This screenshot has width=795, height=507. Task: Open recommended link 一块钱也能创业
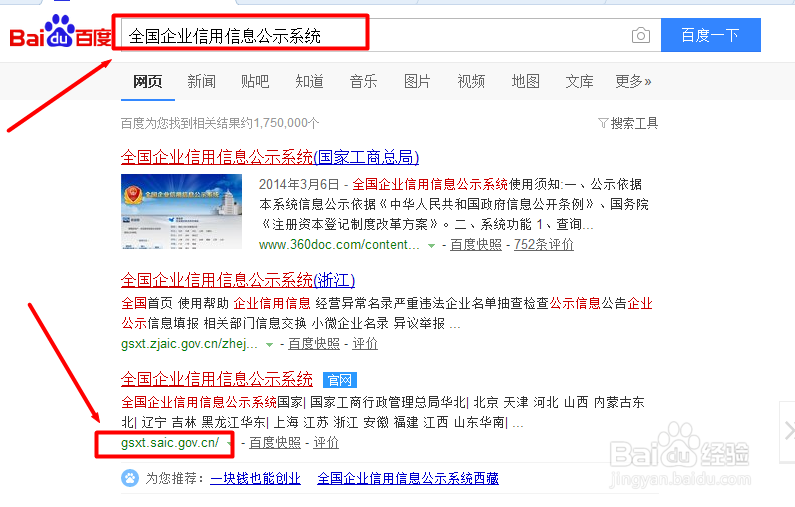coord(256,478)
